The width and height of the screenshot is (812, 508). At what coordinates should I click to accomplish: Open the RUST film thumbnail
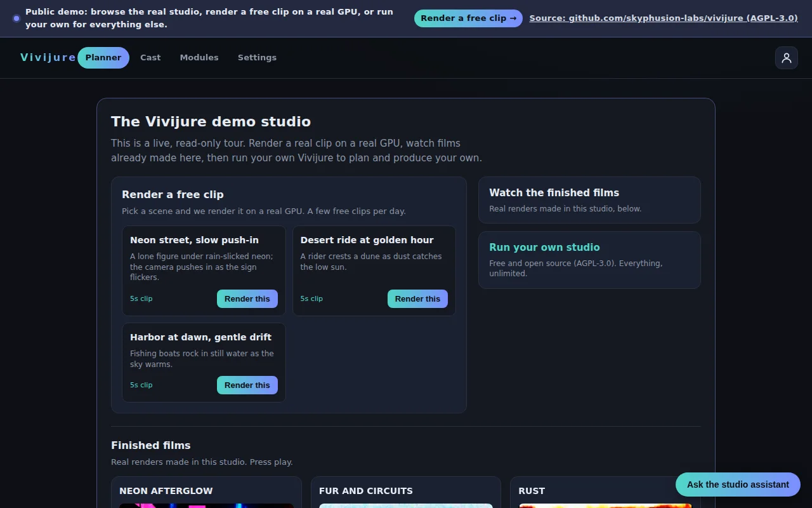pos(605,506)
